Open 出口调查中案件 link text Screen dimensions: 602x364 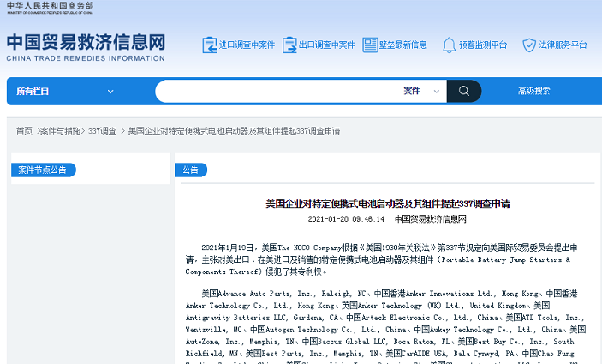point(327,45)
